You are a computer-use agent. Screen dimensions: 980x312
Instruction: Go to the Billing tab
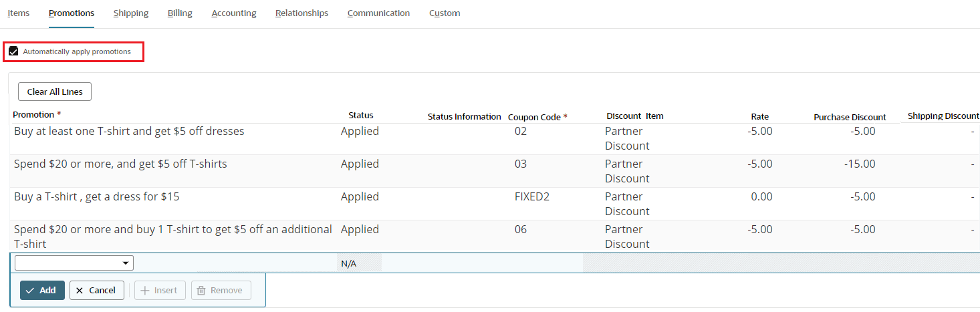point(180,13)
